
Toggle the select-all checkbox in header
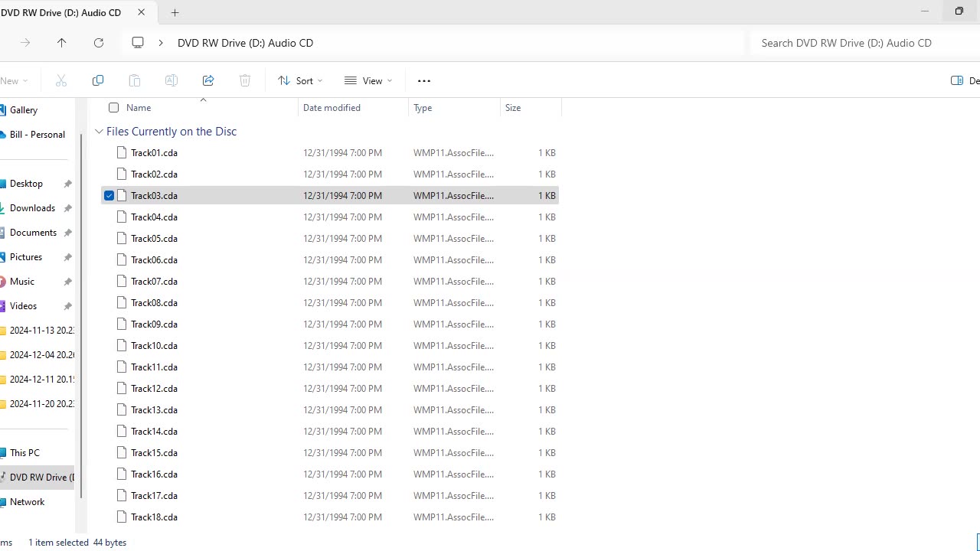[113, 108]
